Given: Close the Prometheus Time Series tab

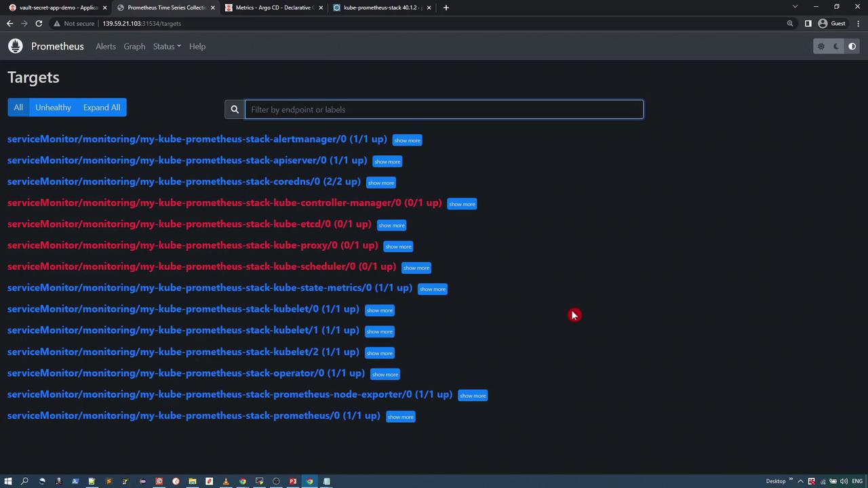Looking at the screenshot, I should (213, 7).
